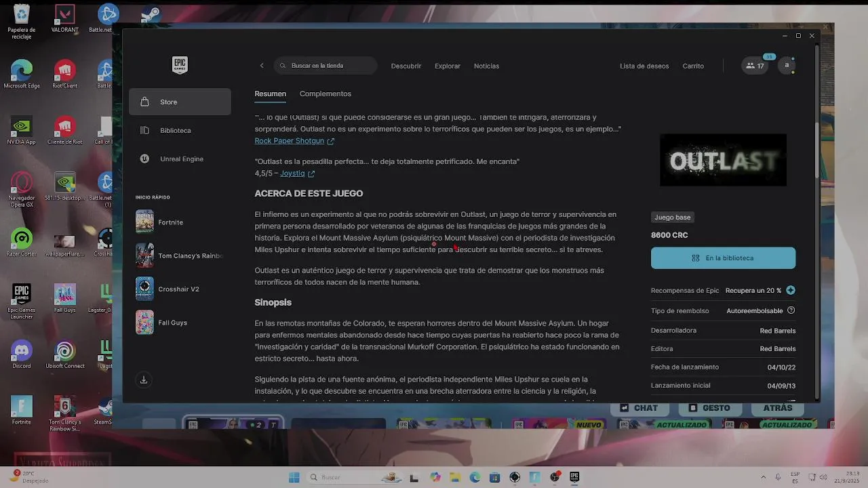Image resolution: width=868 pixels, height=488 pixels.
Task: Click the Buscar en la tienda field
Action: point(325,66)
